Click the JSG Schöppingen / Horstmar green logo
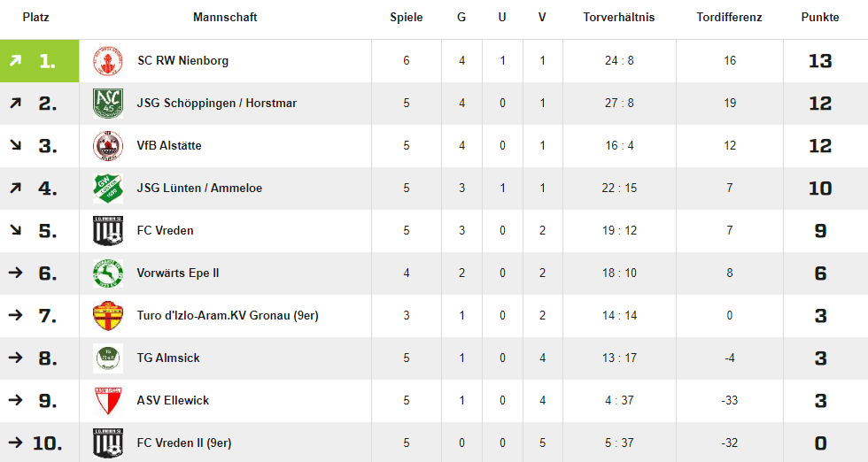 pyautogui.click(x=108, y=104)
